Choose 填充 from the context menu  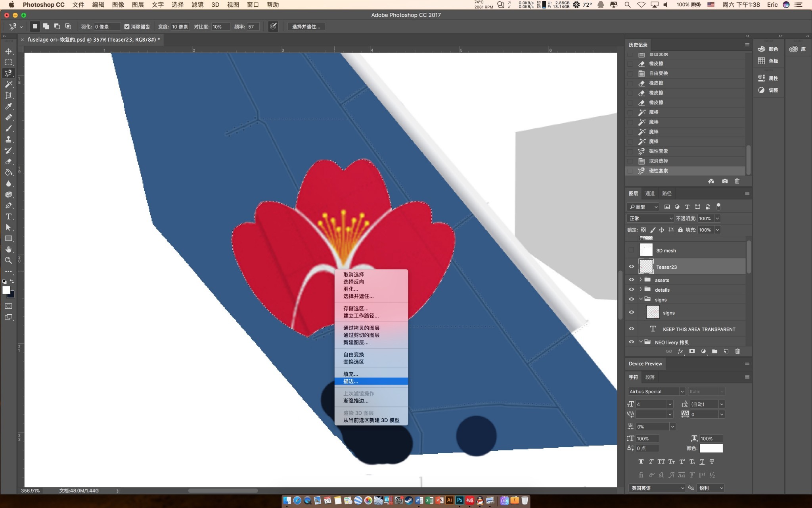(x=371, y=374)
